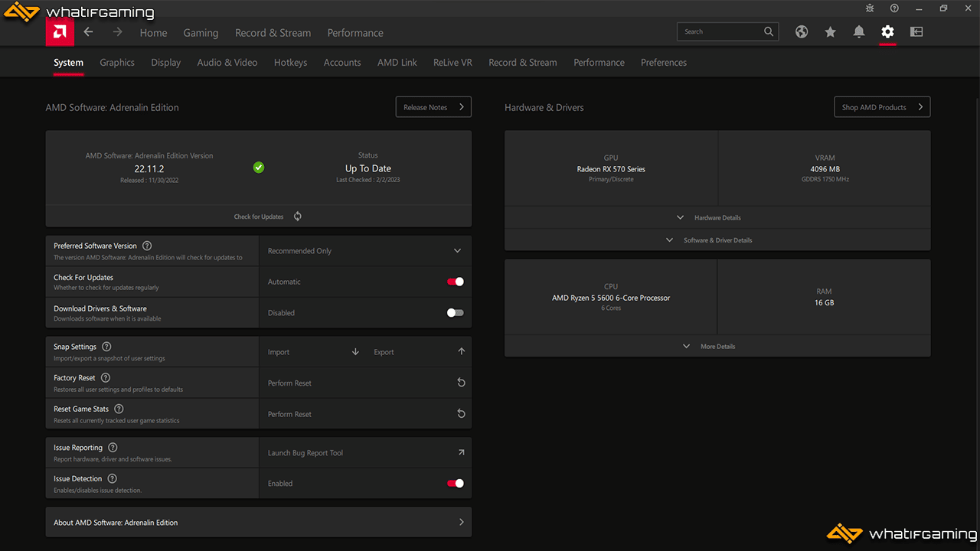Go to Gaming in top navigation

pos(201,33)
